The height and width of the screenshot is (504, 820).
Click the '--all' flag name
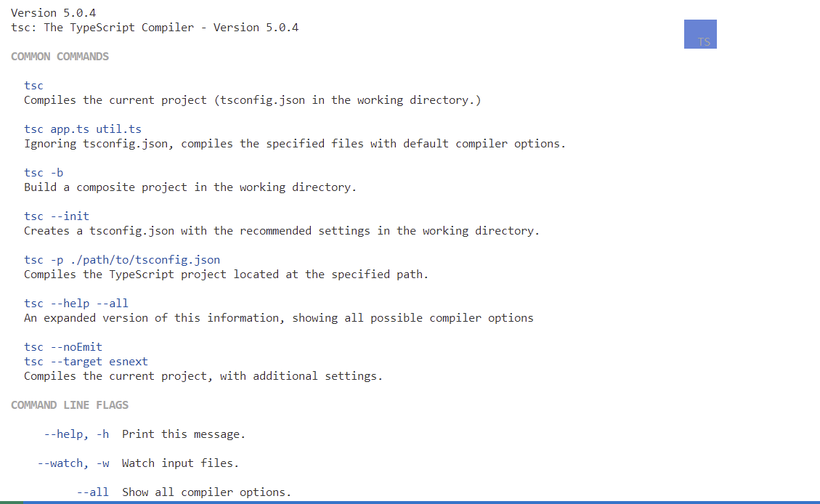pos(93,492)
